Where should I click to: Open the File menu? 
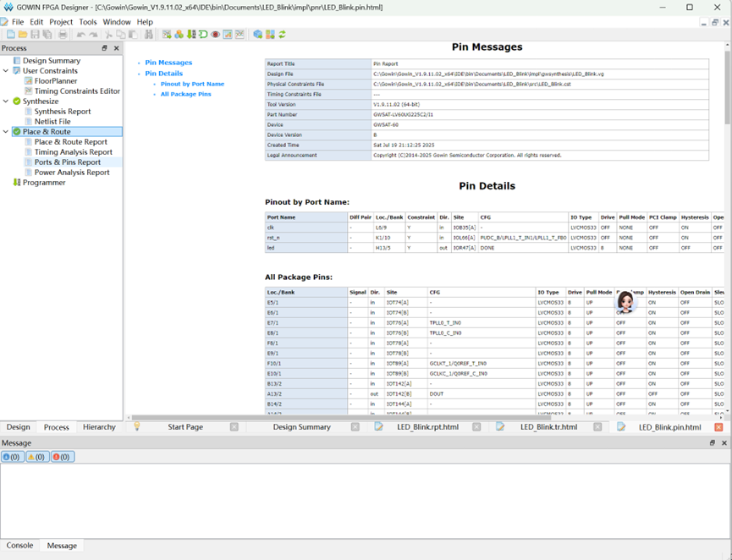18,22
